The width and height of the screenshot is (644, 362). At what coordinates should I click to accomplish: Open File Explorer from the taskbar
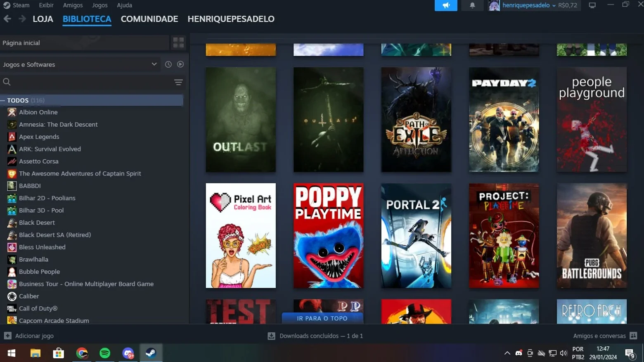35,353
